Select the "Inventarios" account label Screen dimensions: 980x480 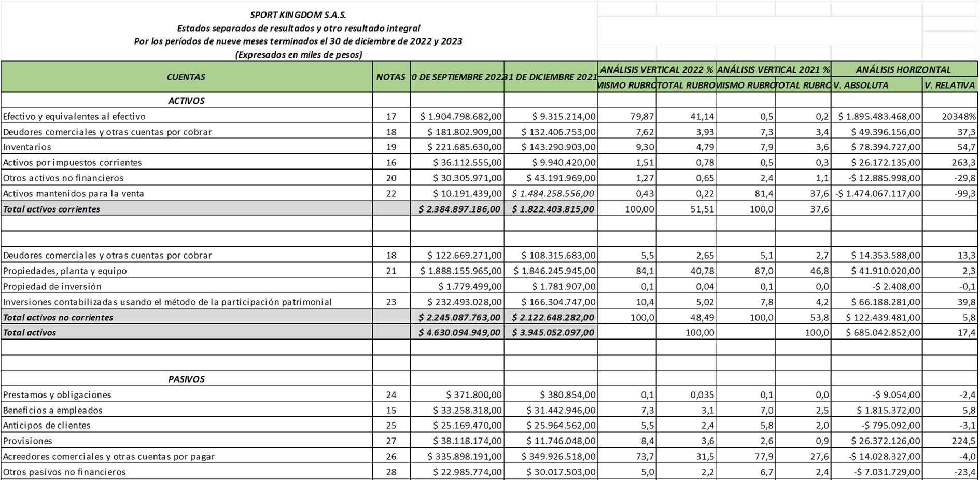27,147
